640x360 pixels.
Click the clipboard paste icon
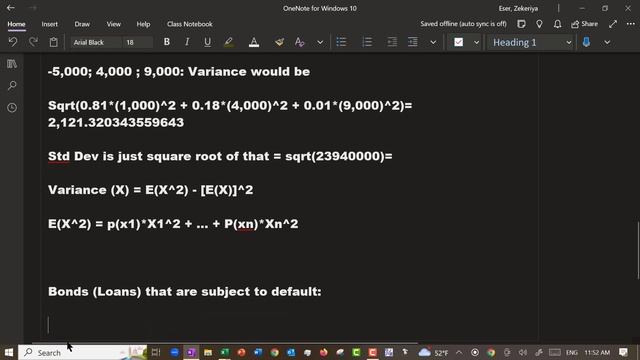53,42
